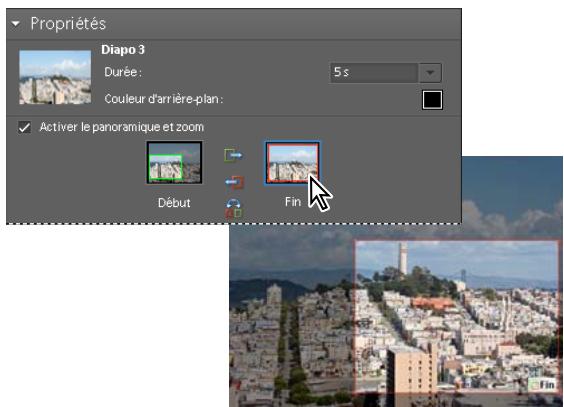Open the black Couleur d'arrière-plan swatch
The height and width of the screenshot is (407, 564).
432,100
